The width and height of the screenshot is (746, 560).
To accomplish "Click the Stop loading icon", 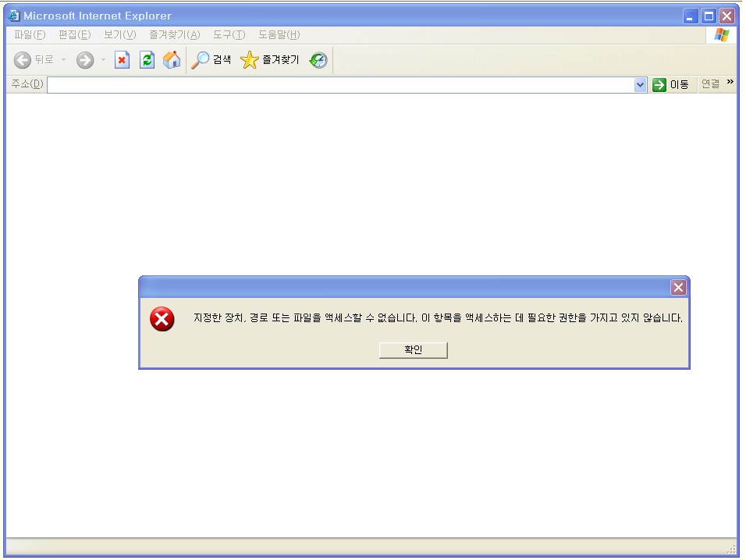I will coord(123,60).
